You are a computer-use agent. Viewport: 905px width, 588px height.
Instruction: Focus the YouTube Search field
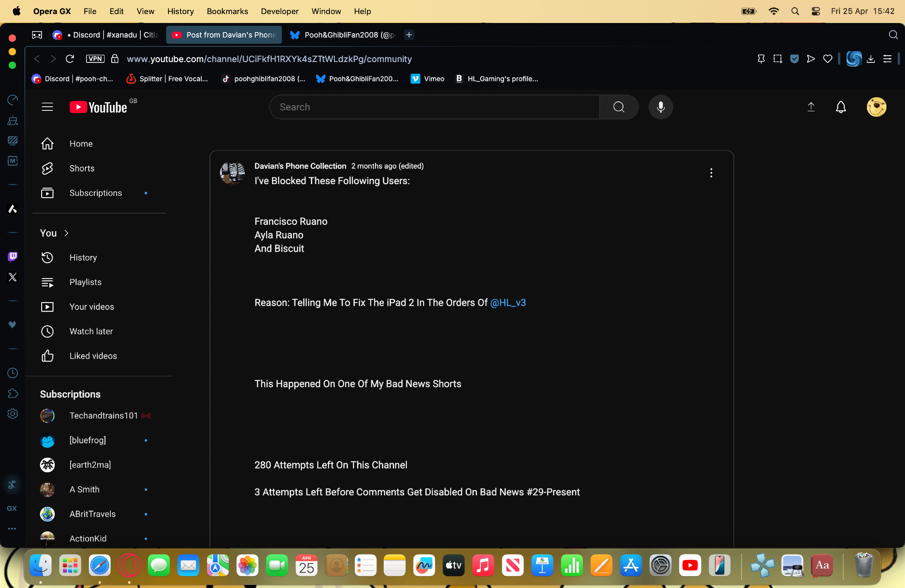coord(434,107)
